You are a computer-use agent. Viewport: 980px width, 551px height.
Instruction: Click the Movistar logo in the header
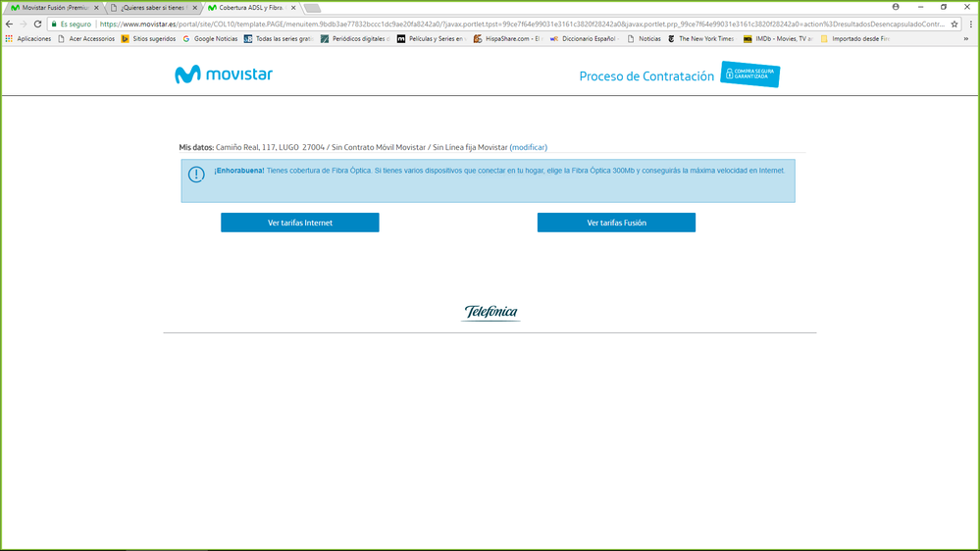pos(224,75)
